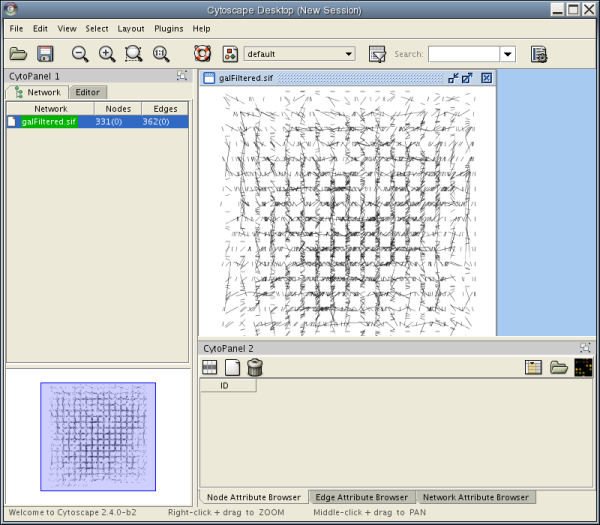
Task: Select galFiltered.sif in the network list
Action: click(48, 122)
